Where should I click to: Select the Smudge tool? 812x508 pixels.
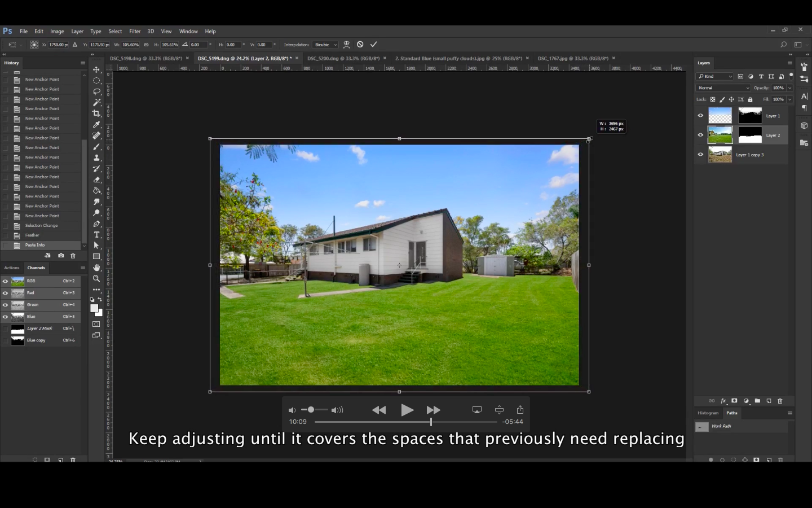pos(96,202)
